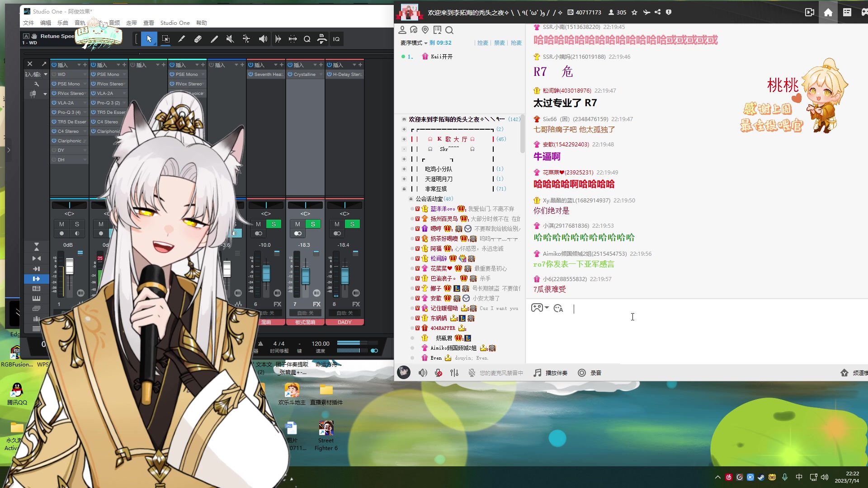868x488 pixels.
Task: Select the Range tool in Studio One
Action: click(165, 39)
